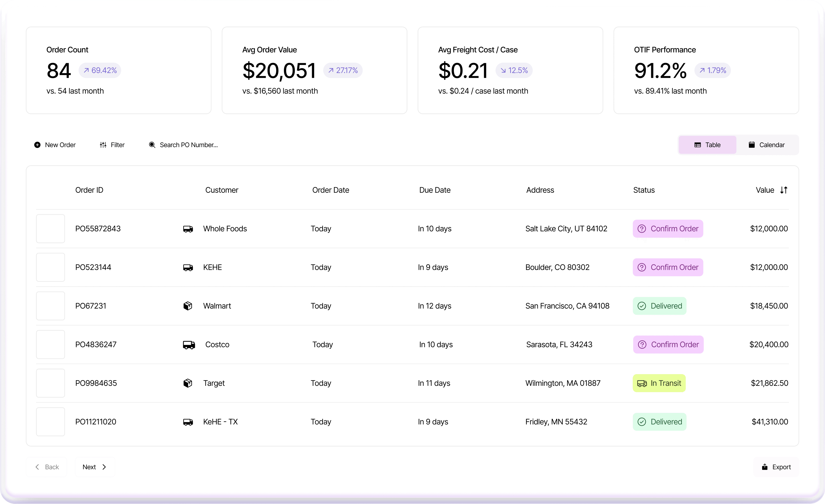Select the checkbox for order PO67231
The image size is (825, 504).
pos(50,306)
